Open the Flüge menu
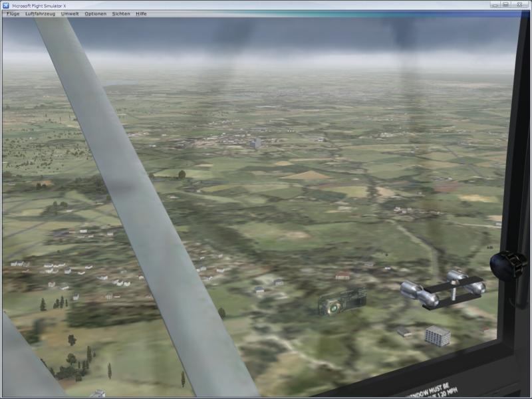The height and width of the screenshot is (399, 532). point(13,13)
